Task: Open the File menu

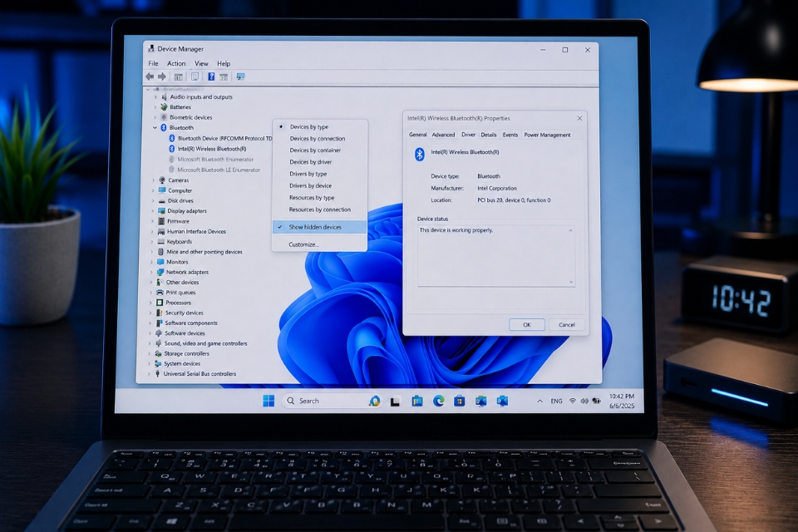Action: click(x=153, y=64)
